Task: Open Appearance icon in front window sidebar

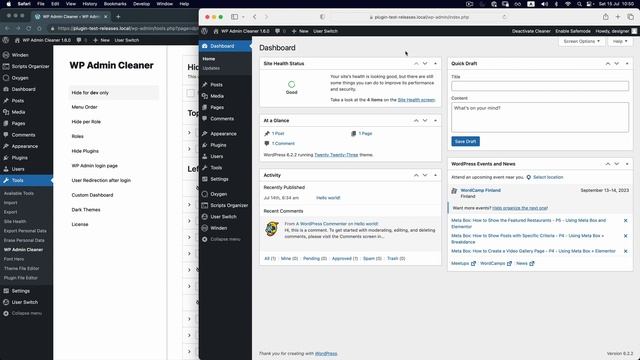Action: coord(205,133)
